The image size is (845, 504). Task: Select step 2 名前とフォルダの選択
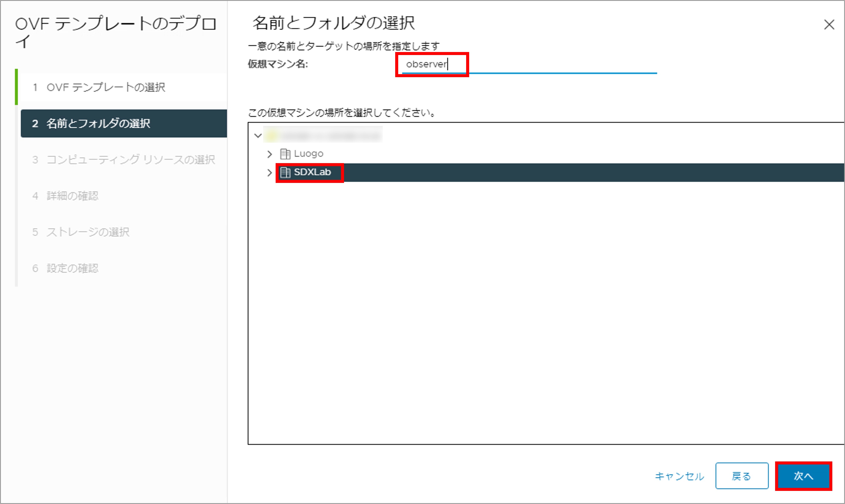point(124,123)
